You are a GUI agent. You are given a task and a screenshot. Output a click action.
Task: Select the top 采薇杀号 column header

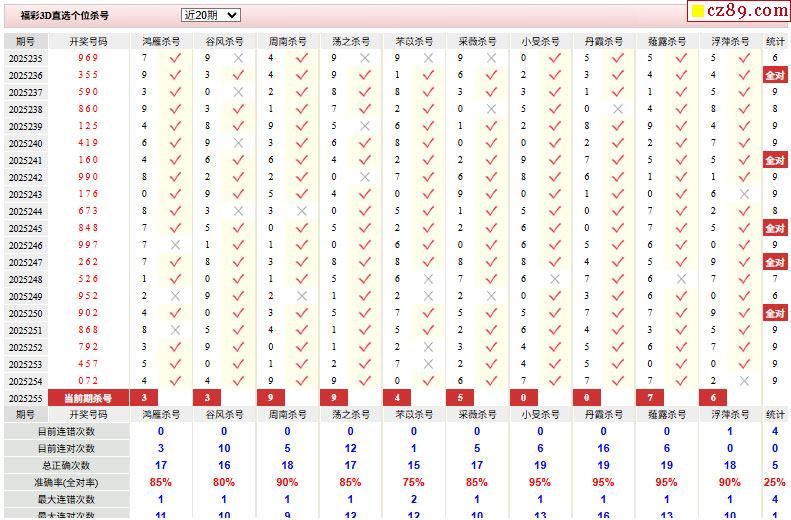tap(477, 41)
